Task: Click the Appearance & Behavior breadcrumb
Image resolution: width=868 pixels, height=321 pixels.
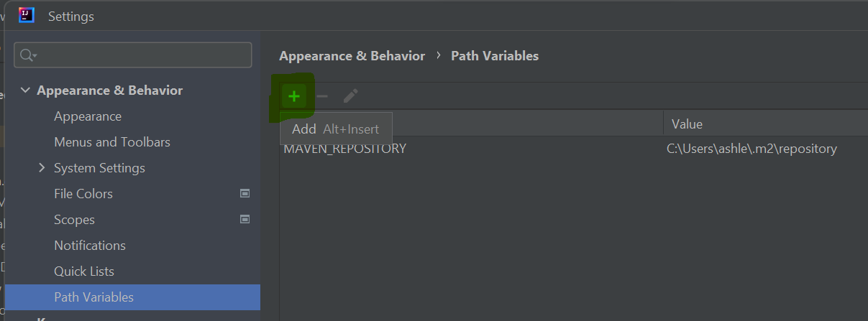Action: (x=352, y=56)
